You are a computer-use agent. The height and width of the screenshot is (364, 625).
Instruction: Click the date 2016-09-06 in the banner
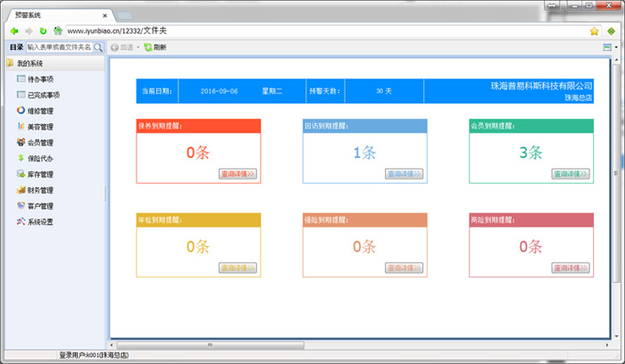tap(219, 91)
